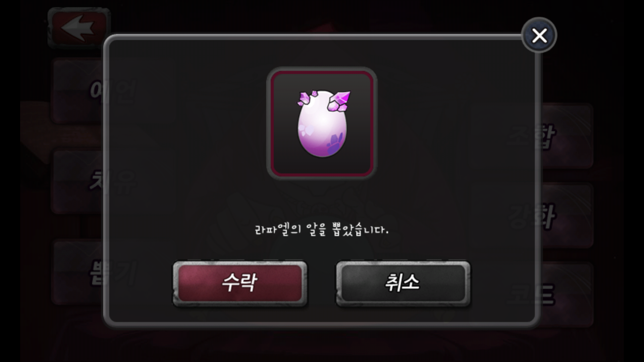The height and width of the screenshot is (362, 644).
Task: Open the dimmed 코드 menu
Action: pyautogui.click(x=566, y=295)
